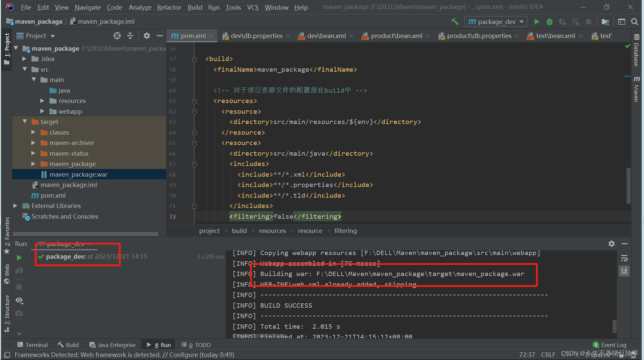Screen dimensions: 644x360
Task: Open the Favorites side tab
Action: [x=7, y=235]
